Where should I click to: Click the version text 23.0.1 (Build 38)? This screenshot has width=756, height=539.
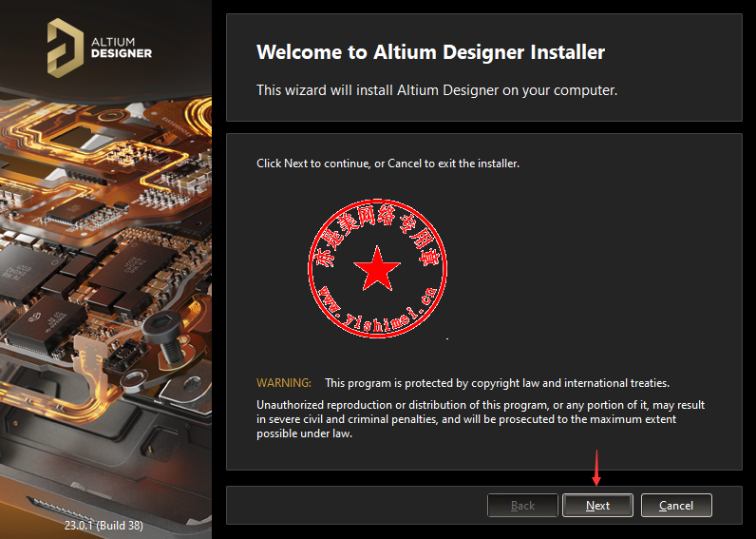[104, 525]
